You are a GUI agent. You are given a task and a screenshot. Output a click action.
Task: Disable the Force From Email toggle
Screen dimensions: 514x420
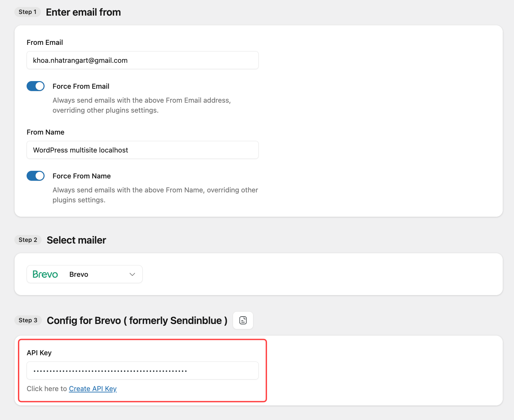pyautogui.click(x=36, y=86)
